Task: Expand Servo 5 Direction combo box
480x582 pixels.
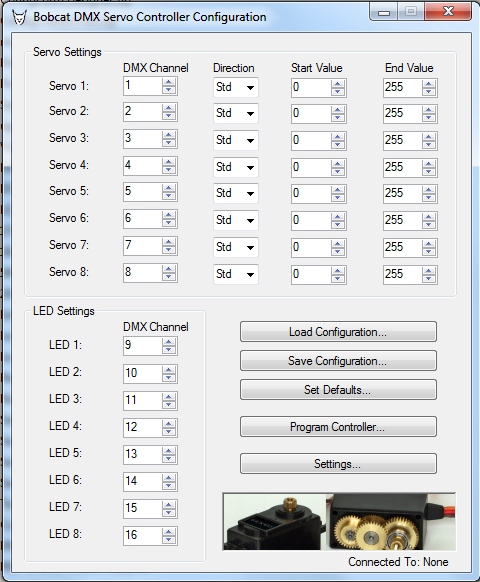Action: coord(235,193)
